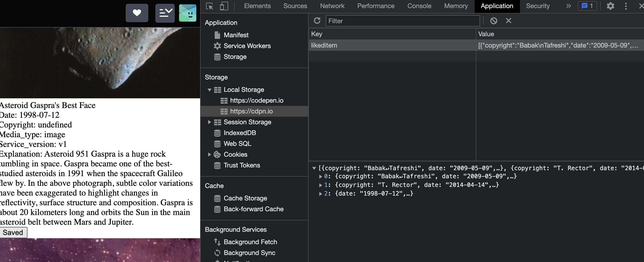The width and height of the screenshot is (644, 262).
Task: Open the messages issues badge
Action: point(587,6)
